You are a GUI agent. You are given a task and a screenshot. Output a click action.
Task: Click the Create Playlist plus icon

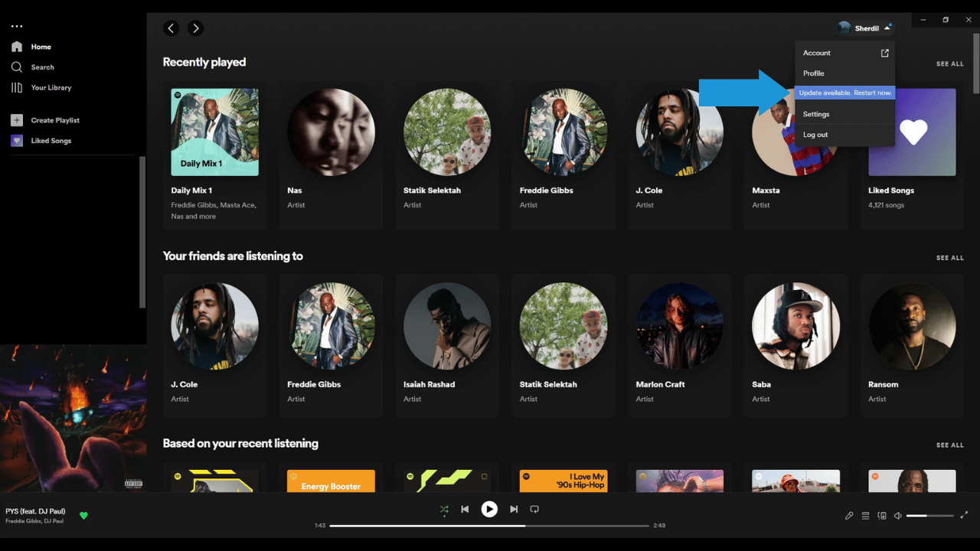[17, 120]
